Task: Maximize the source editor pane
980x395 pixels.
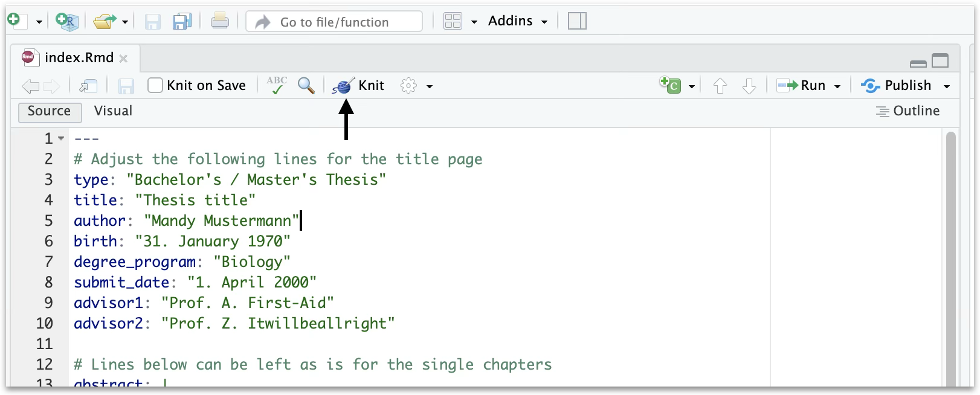Action: click(x=940, y=60)
